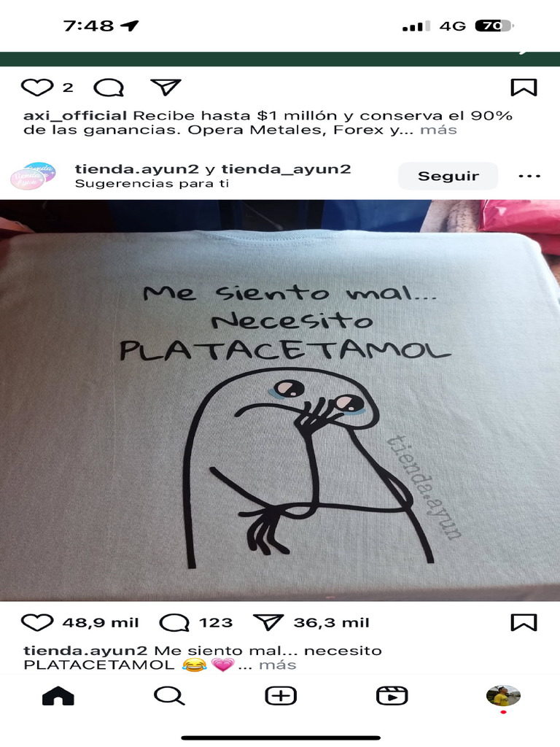
Task: Share the tienda.ayun2 post via send icon
Action: pos(268,622)
